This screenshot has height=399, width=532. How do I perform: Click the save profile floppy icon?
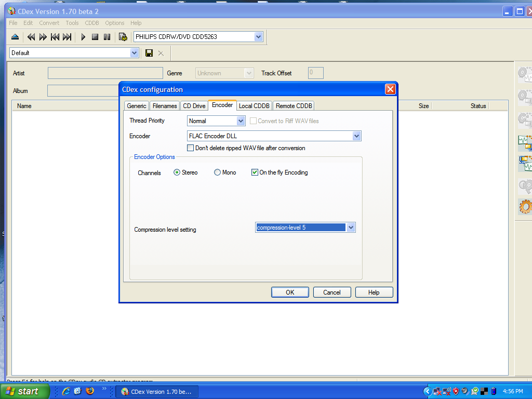pos(149,53)
